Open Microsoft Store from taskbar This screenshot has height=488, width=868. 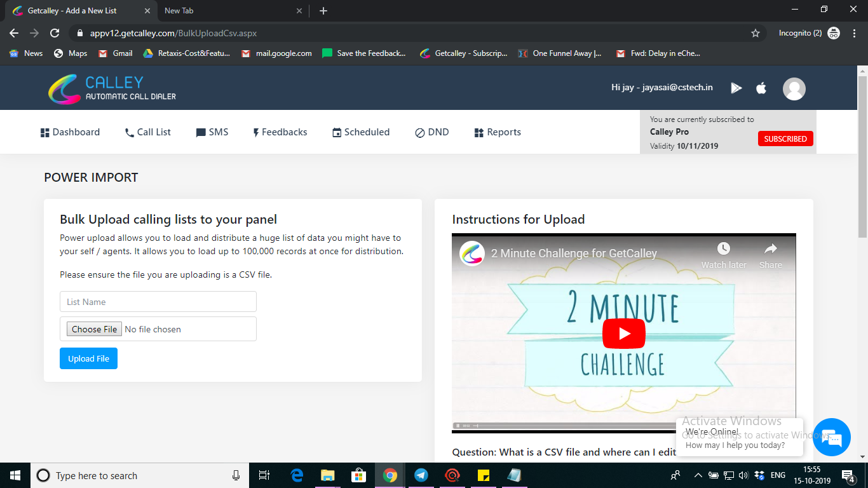[x=359, y=475]
